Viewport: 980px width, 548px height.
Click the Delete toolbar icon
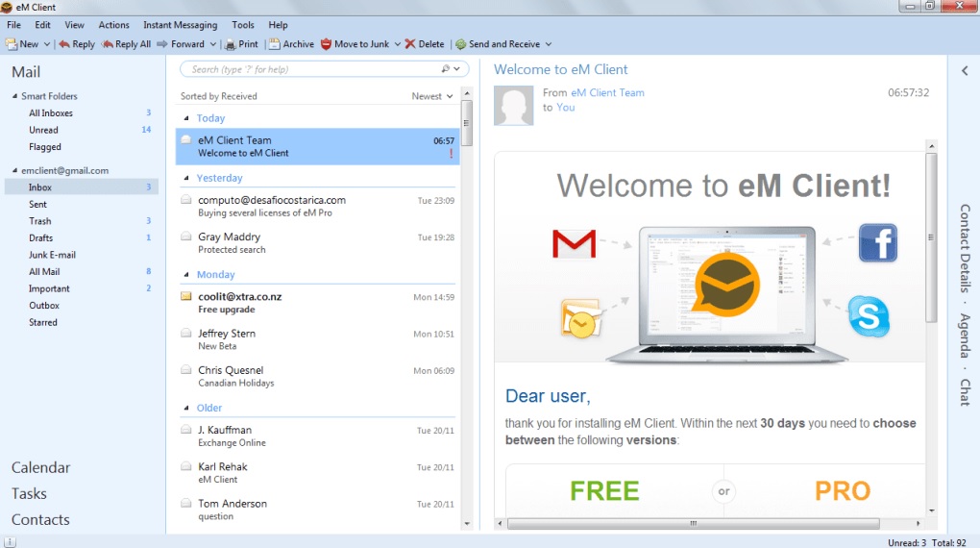(x=410, y=44)
